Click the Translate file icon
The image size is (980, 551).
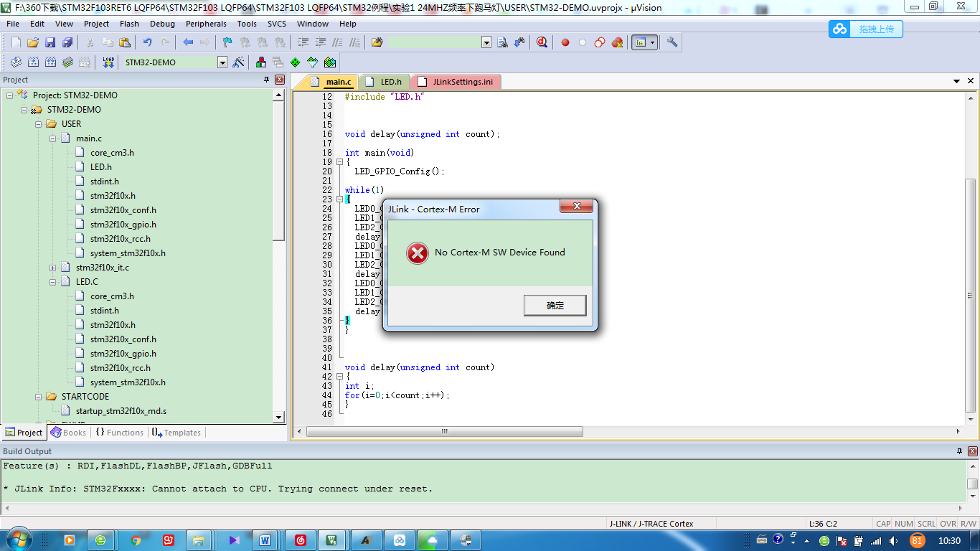(x=16, y=62)
